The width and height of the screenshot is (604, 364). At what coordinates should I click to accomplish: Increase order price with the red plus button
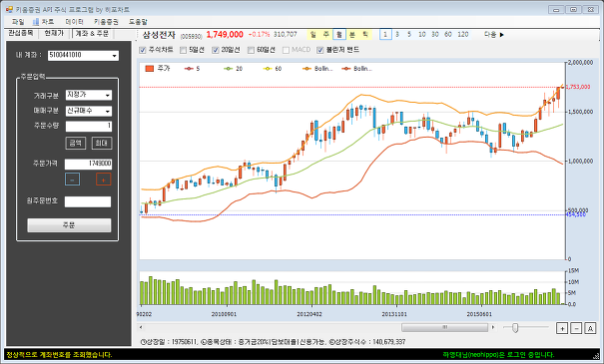click(x=103, y=180)
